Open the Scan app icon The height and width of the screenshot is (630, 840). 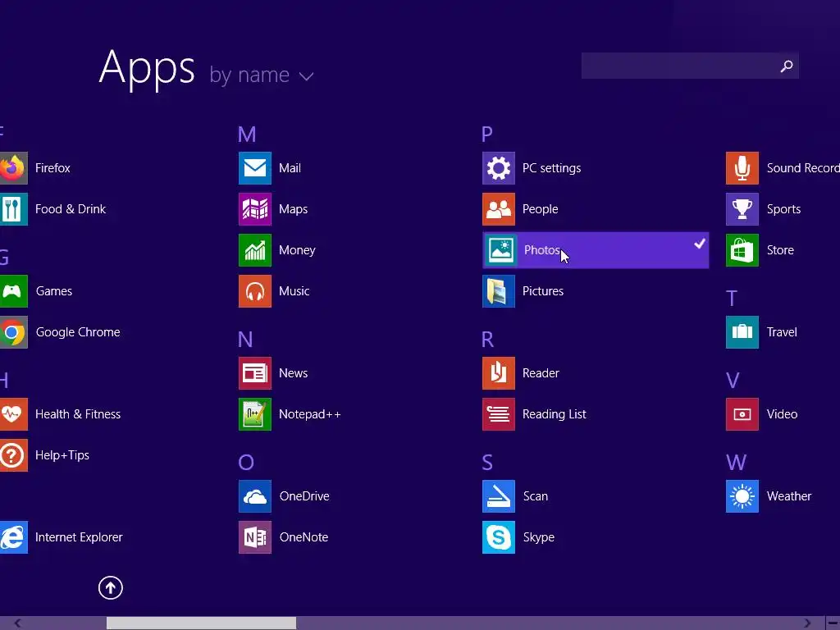point(499,496)
